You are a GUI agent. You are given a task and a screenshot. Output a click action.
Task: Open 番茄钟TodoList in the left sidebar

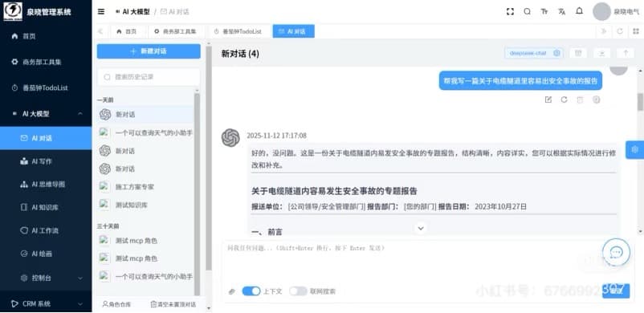pyautogui.click(x=46, y=88)
